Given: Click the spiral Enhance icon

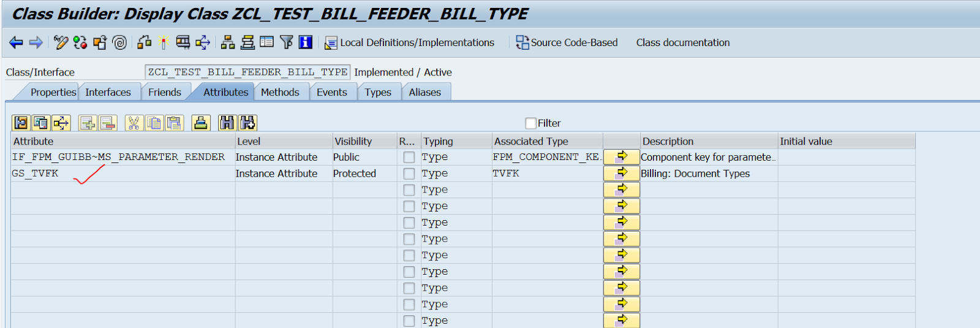Looking at the screenshot, I should 120,42.
